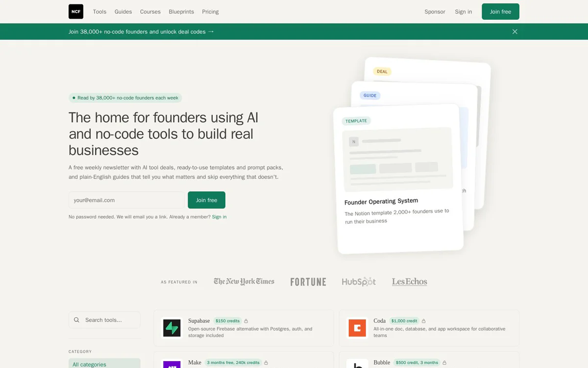Click the Bubble $500 credit badge
This screenshot has width=588, height=368.
pos(417,363)
